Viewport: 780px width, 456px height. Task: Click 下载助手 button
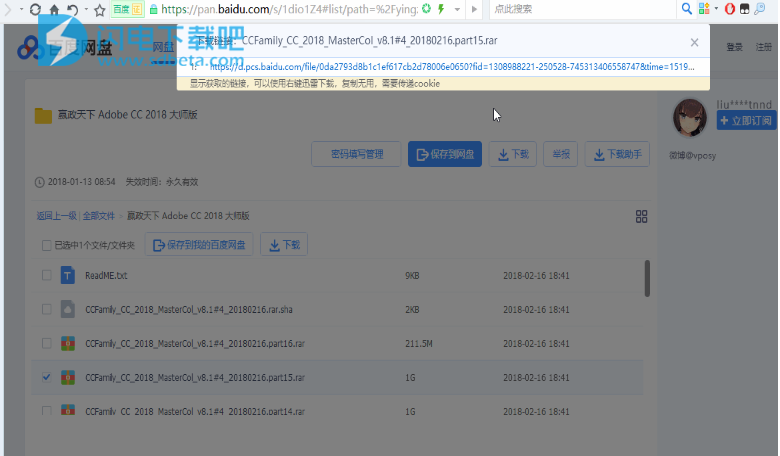617,154
